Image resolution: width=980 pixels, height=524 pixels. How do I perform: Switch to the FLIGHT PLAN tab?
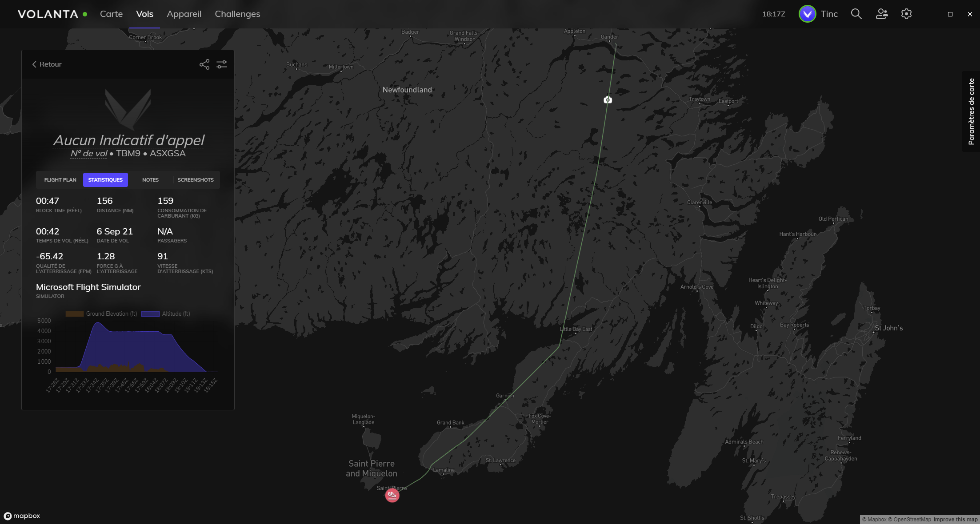(x=60, y=180)
